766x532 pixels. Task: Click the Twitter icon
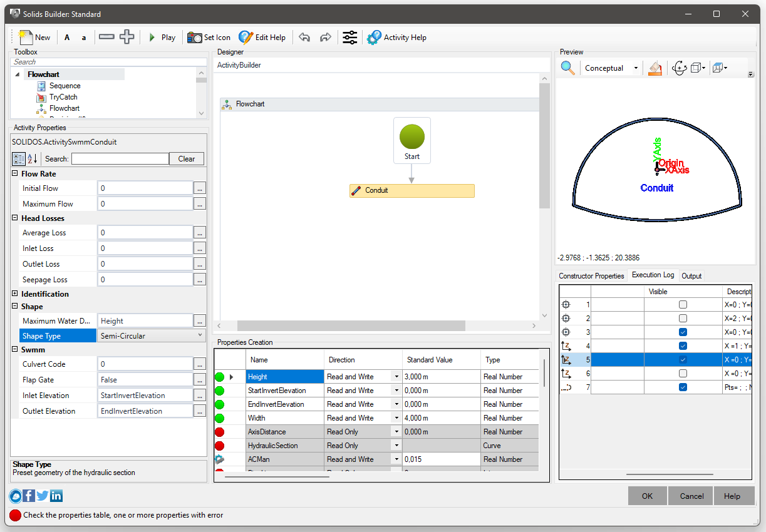point(43,496)
